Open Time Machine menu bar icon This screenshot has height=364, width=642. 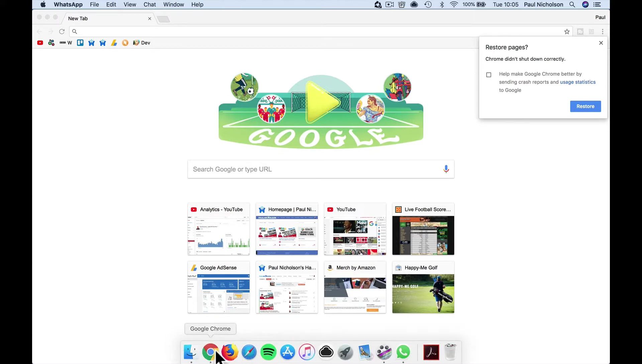click(x=428, y=4)
